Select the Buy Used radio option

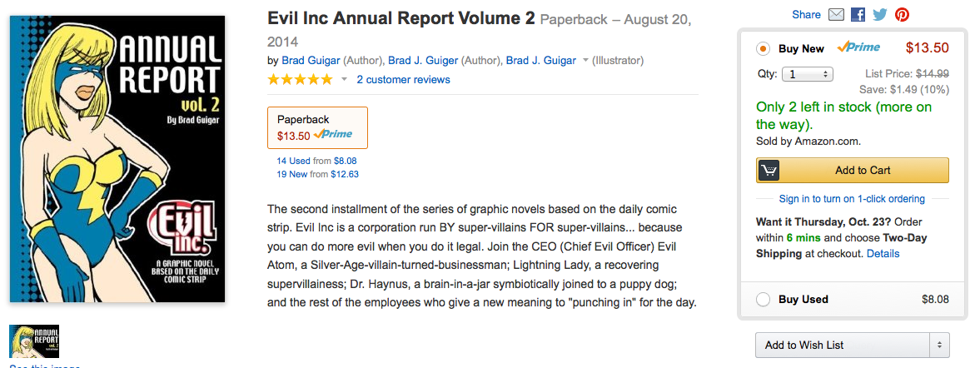(x=763, y=300)
